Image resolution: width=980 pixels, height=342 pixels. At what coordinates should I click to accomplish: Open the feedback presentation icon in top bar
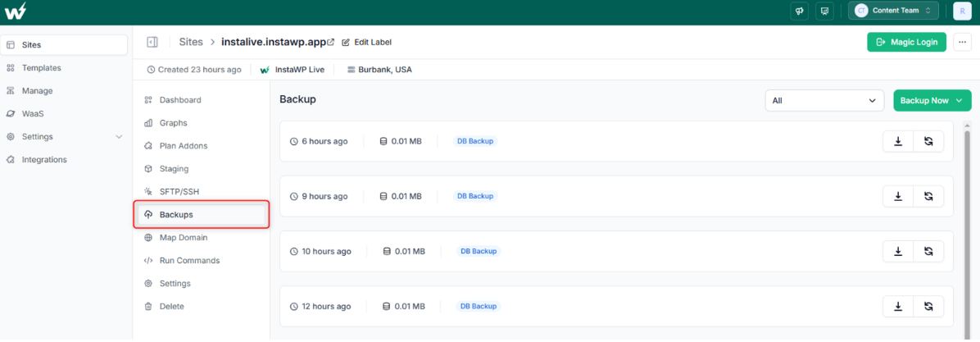pos(824,11)
